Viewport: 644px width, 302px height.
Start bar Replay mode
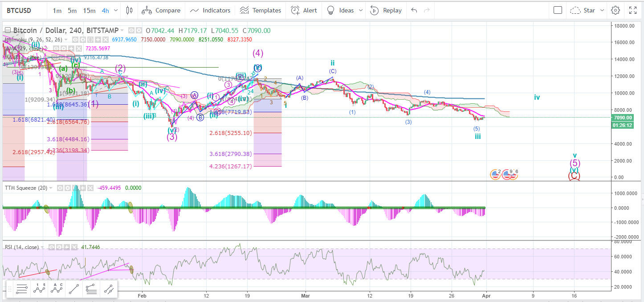[386, 10]
